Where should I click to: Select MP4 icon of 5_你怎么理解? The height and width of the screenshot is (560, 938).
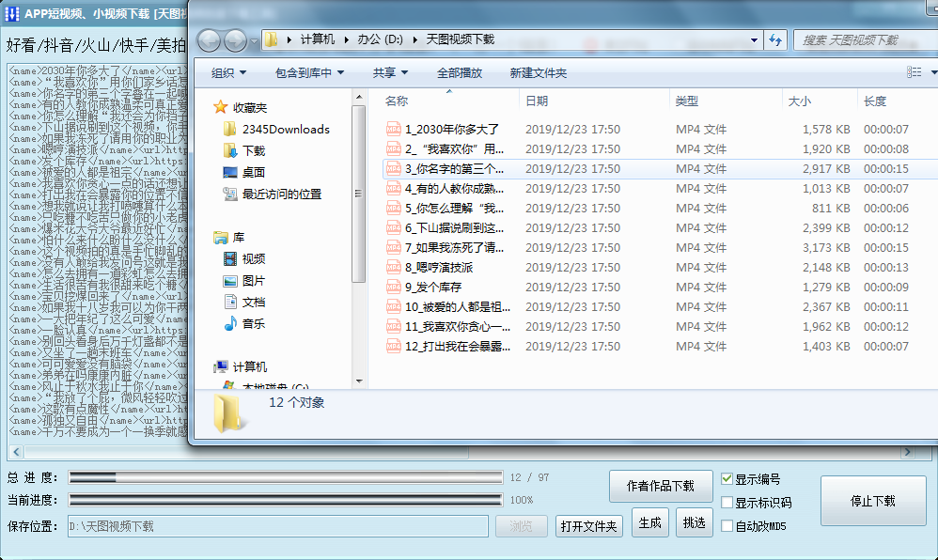coord(393,209)
